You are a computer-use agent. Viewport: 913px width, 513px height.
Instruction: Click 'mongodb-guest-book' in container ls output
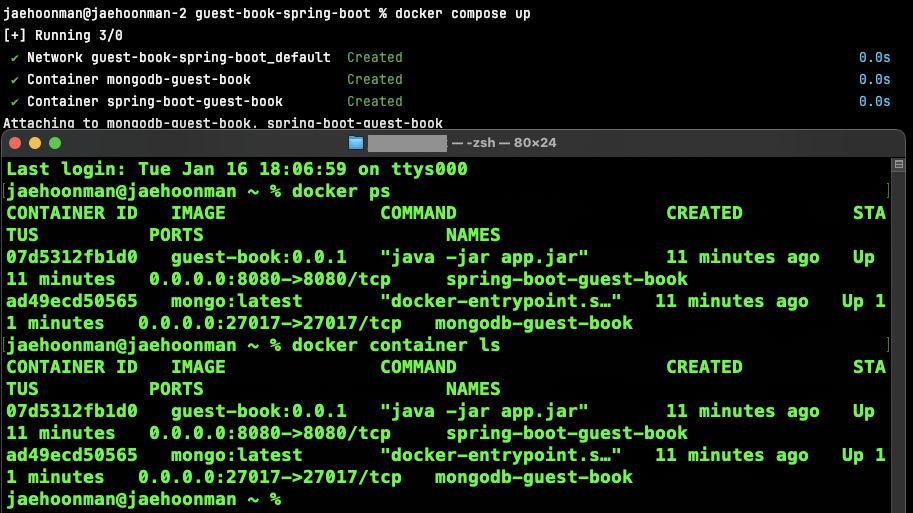click(x=533, y=478)
